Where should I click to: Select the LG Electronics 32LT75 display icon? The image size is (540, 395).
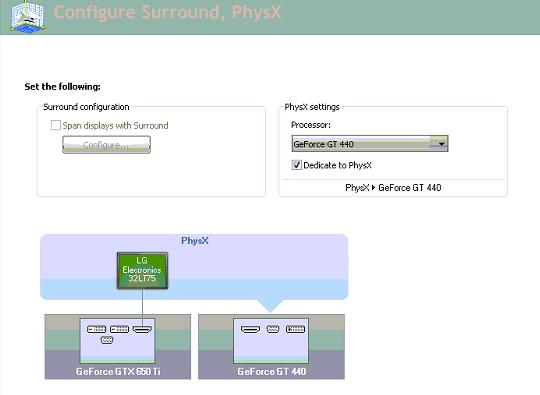pos(142,270)
